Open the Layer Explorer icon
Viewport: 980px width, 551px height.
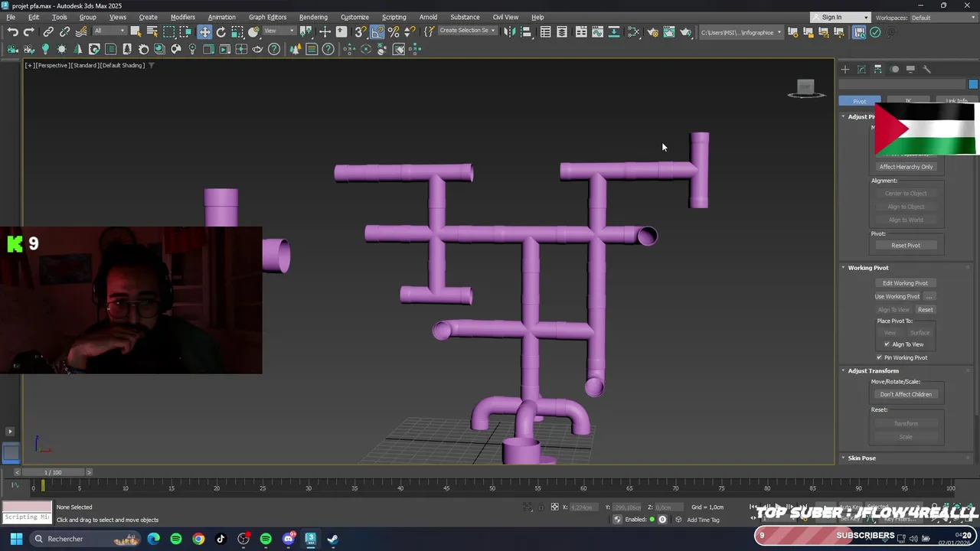pos(562,32)
